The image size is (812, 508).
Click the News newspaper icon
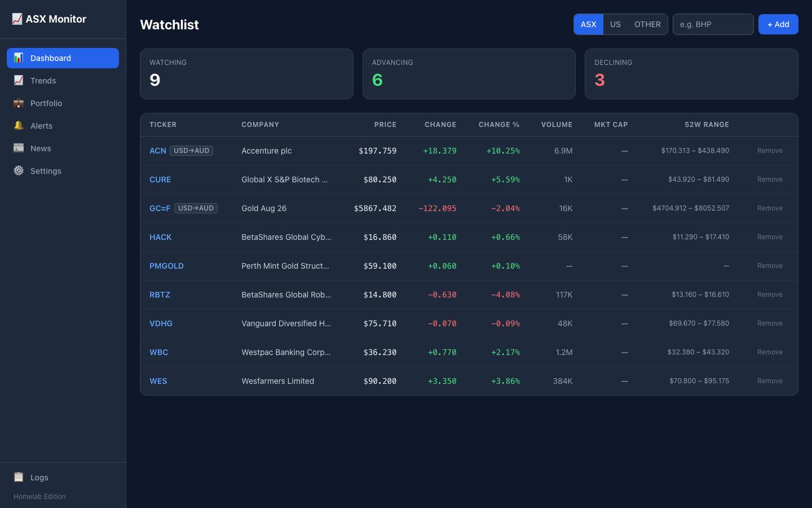tap(19, 148)
